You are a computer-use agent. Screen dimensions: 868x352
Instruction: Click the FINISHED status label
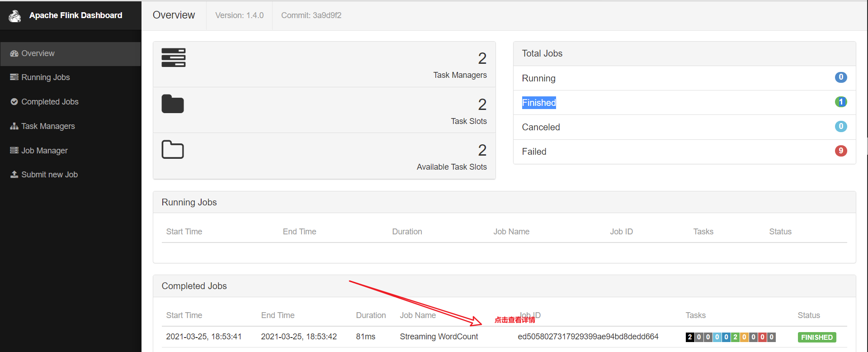(817, 337)
